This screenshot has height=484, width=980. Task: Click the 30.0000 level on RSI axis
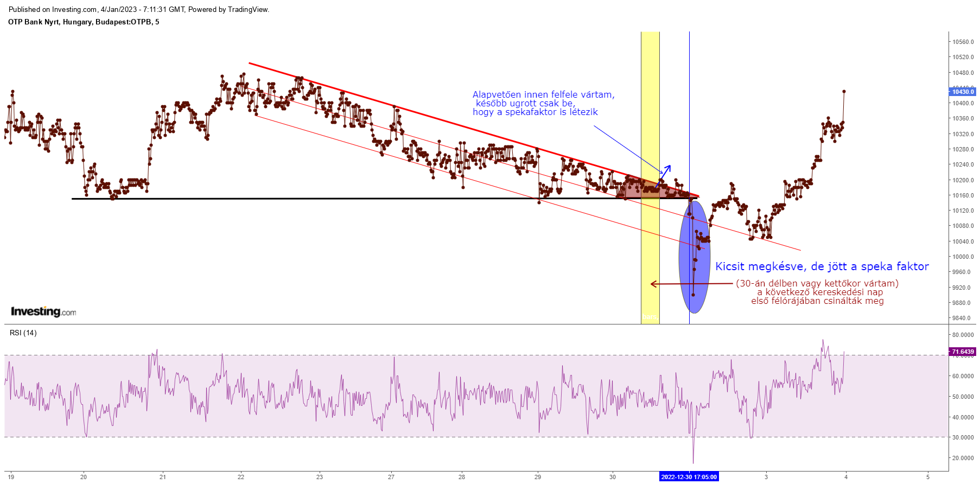963,437
